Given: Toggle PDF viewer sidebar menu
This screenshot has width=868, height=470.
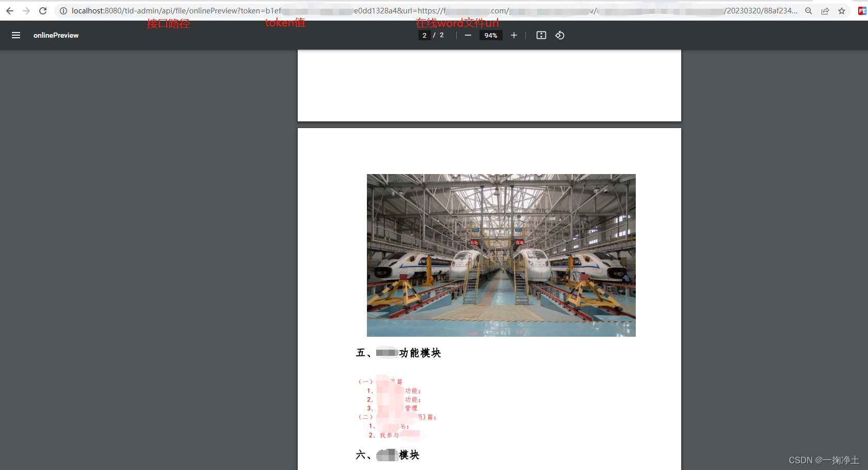Looking at the screenshot, I should coord(16,35).
